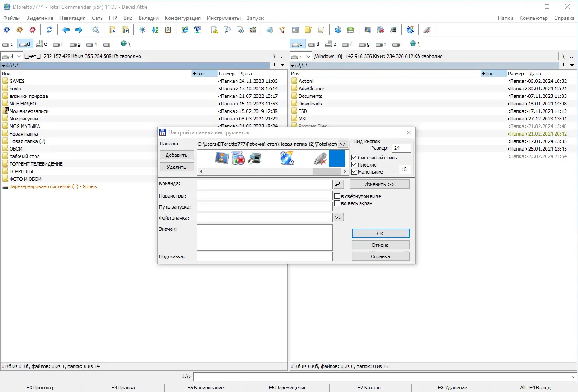
Task: Select the red X uninstall icon in dialog preview
Action: click(x=238, y=158)
